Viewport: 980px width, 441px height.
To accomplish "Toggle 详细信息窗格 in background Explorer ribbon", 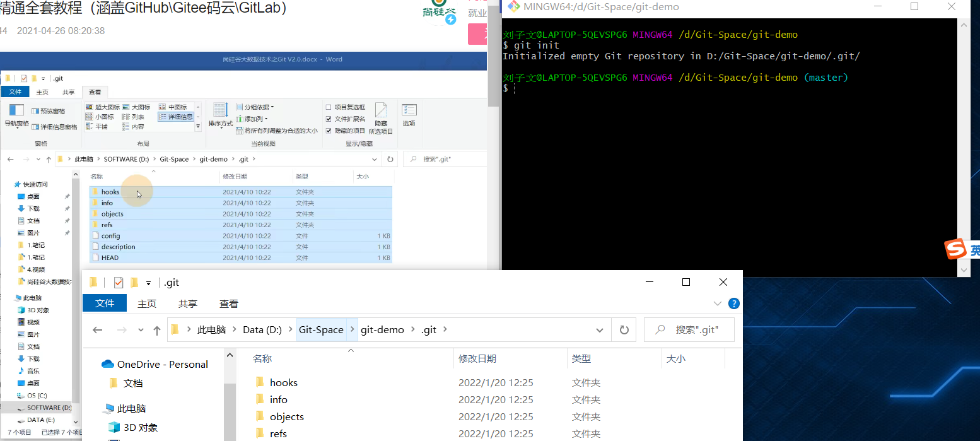I will [x=54, y=127].
